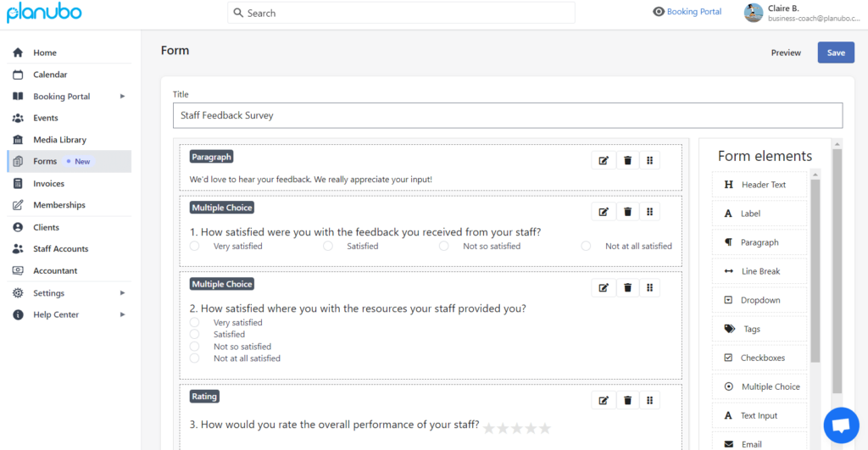868x450 pixels.
Task: Open Invoices from the sidebar
Action: point(48,184)
